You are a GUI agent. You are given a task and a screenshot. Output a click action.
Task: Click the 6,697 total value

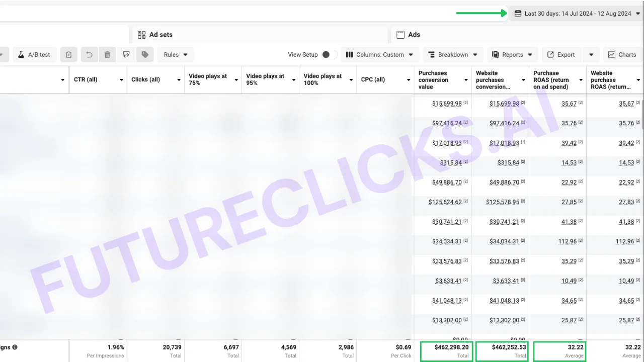coord(231,347)
